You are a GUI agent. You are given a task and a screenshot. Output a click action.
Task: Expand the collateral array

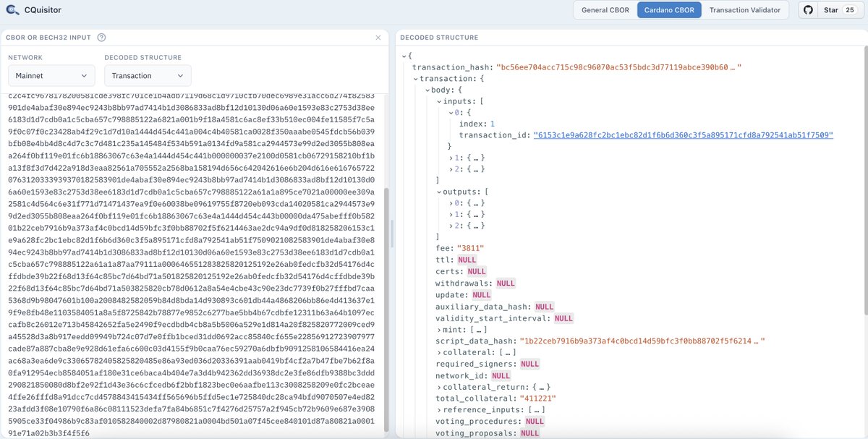tap(438, 352)
